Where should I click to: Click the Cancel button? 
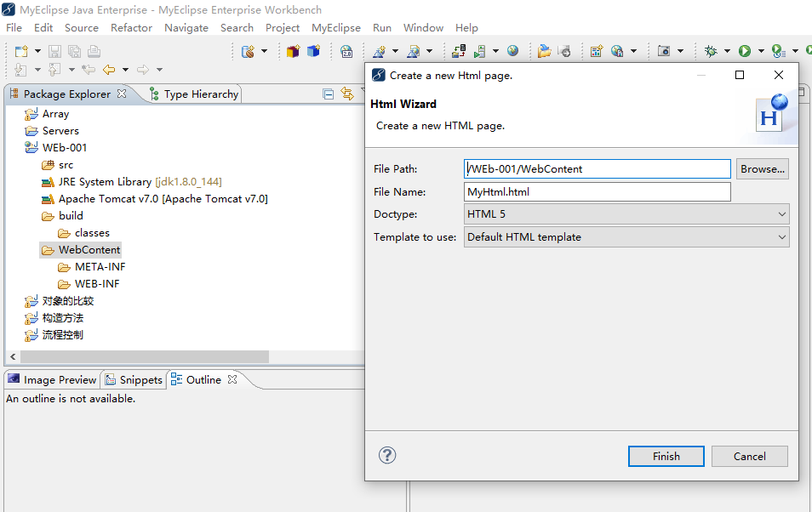(x=749, y=456)
